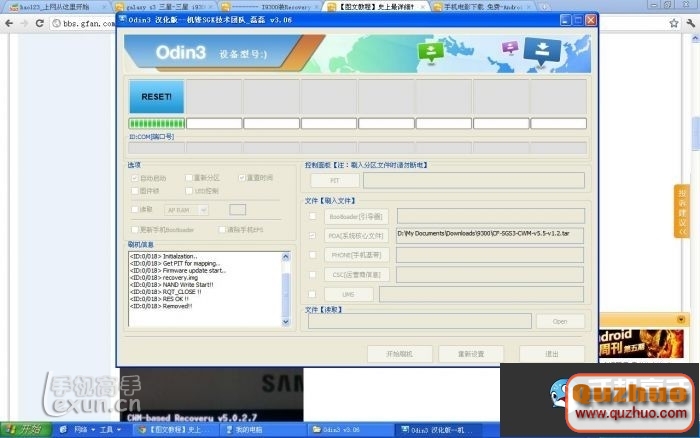Click the 图文教程 browser taskbar item

[x=177, y=430]
